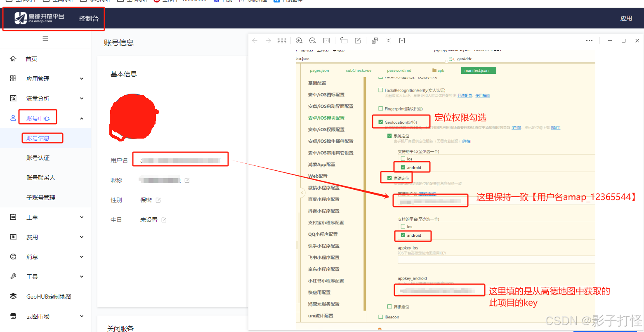Zoom in with magnifier plus icon
644x332 pixels.
click(299, 40)
